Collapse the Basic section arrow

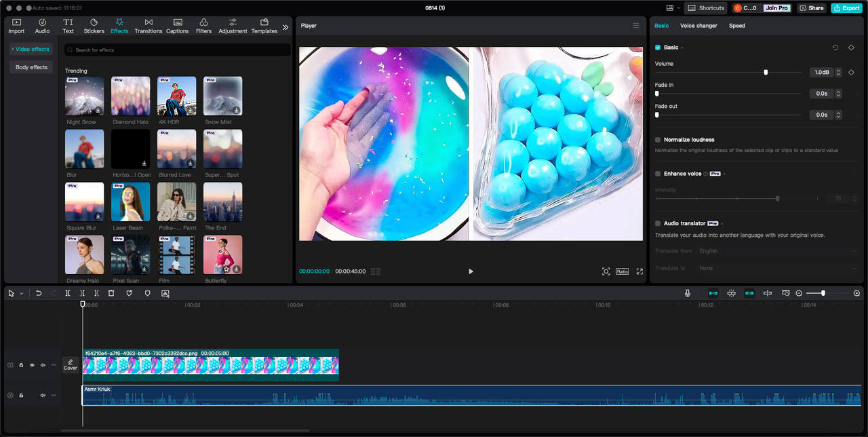(x=682, y=48)
